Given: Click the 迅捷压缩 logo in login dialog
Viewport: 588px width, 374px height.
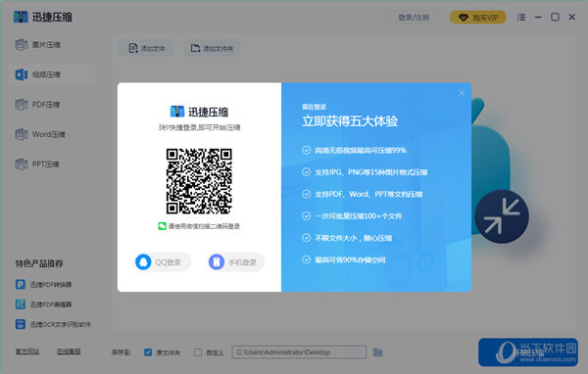Looking at the screenshot, I should tap(199, 112).
